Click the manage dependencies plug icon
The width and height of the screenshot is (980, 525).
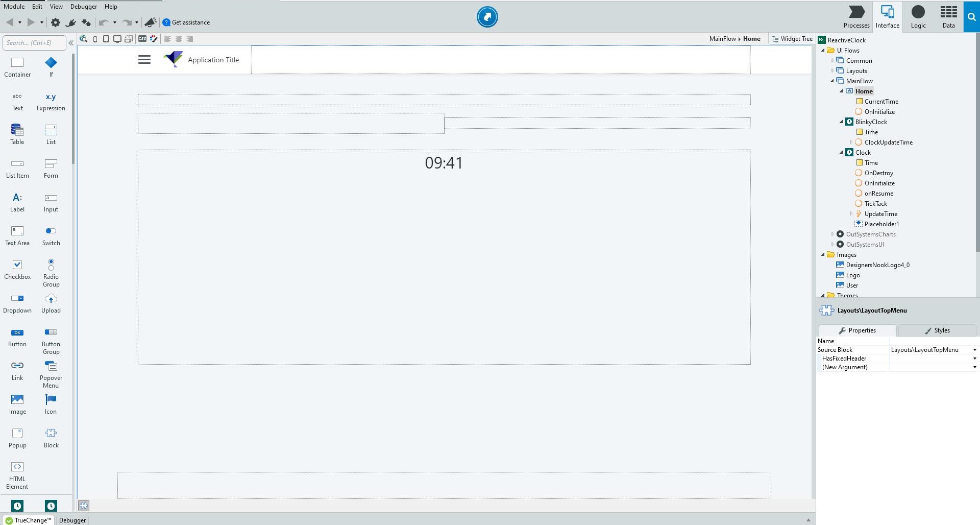point(71,22)
